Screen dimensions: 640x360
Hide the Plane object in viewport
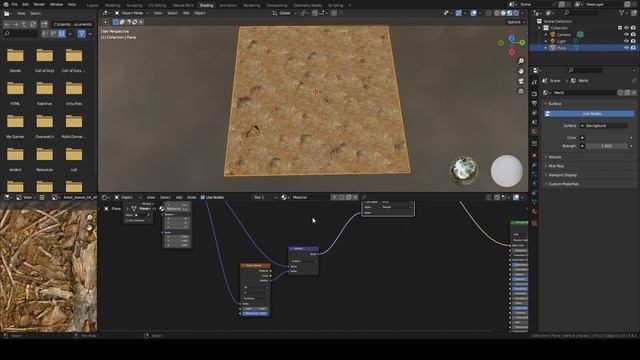(x=627, y=48)
